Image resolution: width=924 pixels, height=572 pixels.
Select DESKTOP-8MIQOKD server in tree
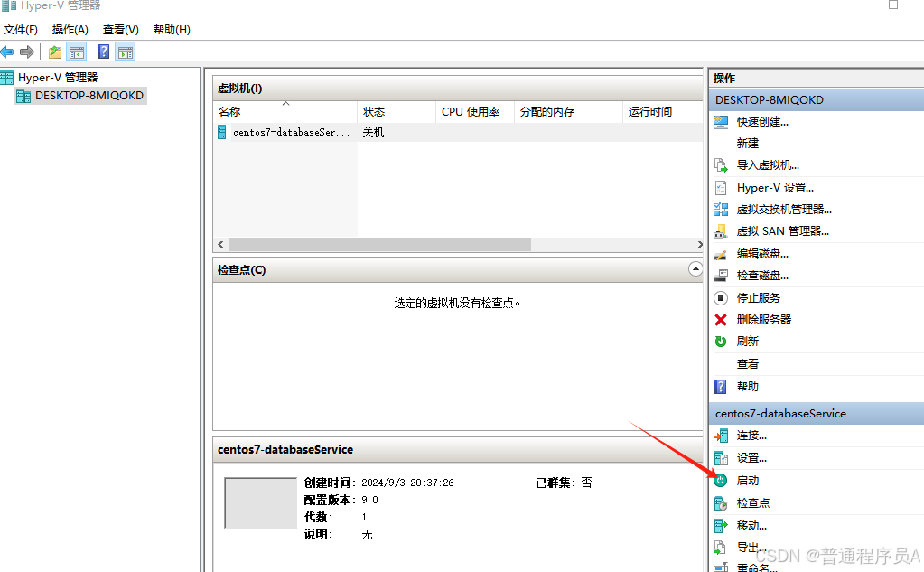click(x=89, y=96)
